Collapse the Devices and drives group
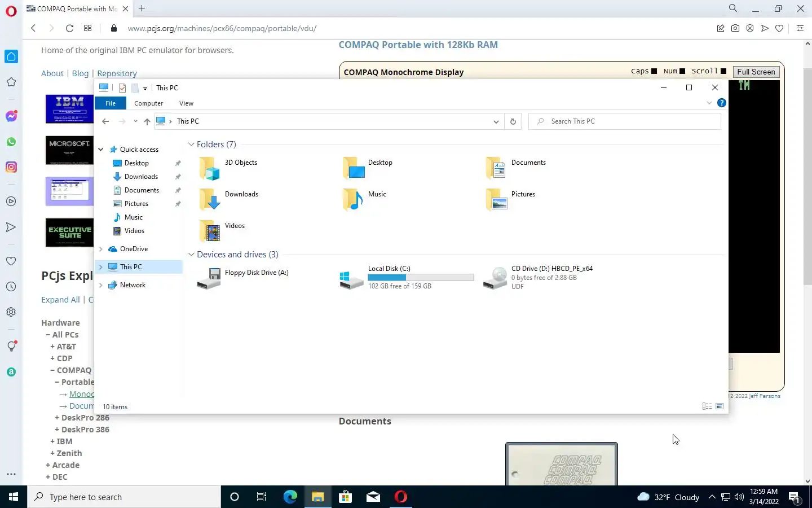This screenshot has height=508, width=812. click(x=191, y=255)
